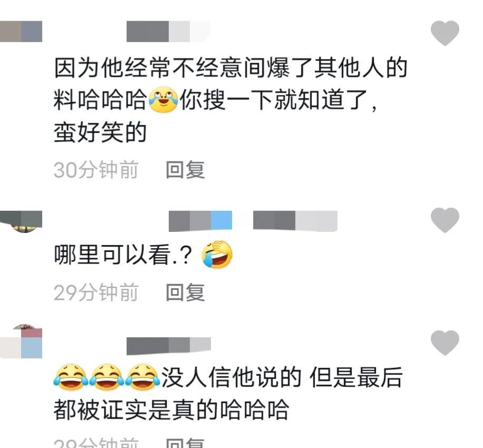483x448 pixels.
Task: Open first commenter's avatar
Action: click(21, 32)
